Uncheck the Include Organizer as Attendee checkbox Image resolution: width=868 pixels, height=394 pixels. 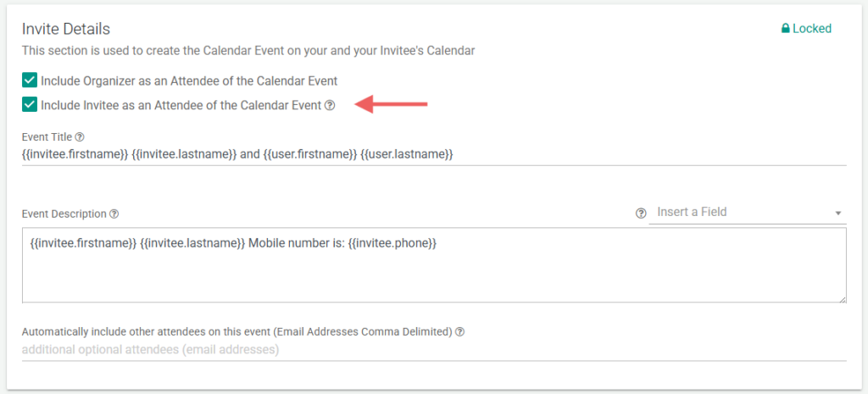[x=30, y=80]
